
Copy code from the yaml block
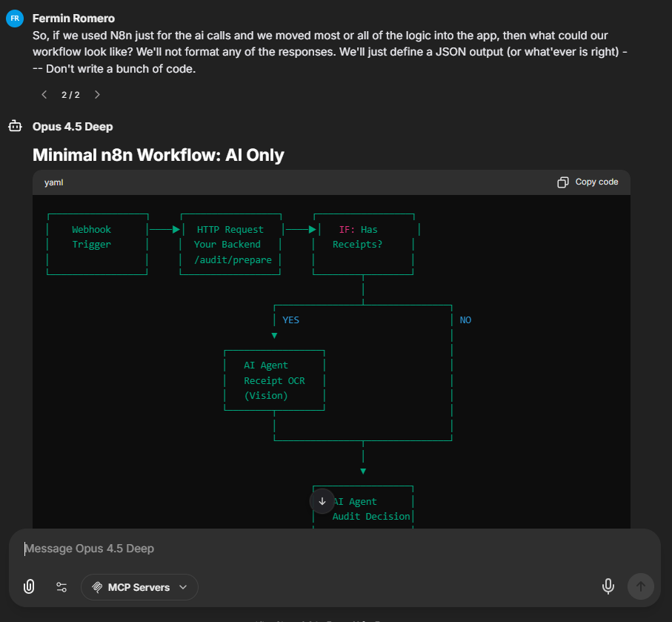click(588, 182)
